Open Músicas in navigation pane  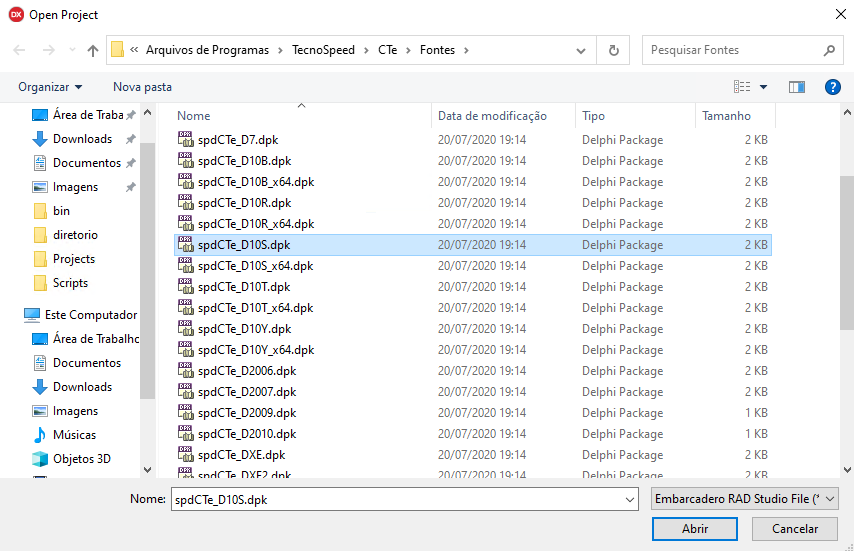[x=64, y=434]
